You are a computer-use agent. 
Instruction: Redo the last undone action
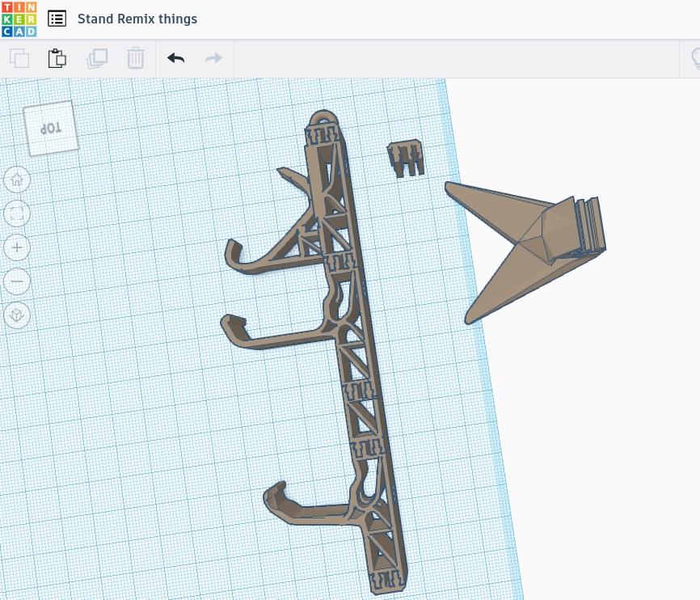pos(213,58)
